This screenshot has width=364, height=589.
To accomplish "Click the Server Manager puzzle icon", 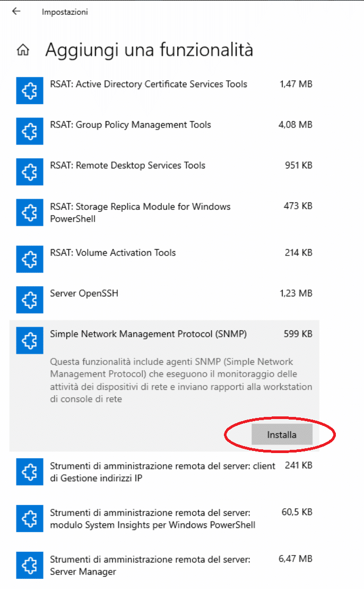I will (x=30, y=565).
